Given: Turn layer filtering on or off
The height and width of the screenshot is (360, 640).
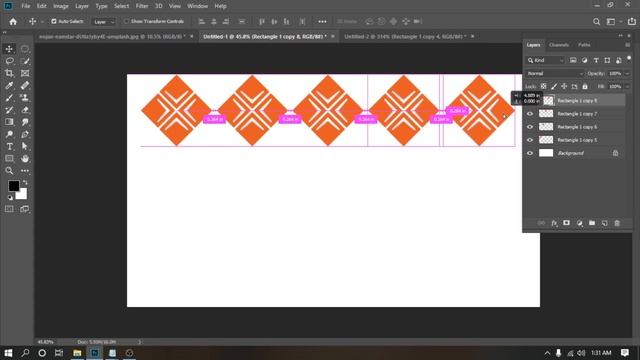Looking at the screenshot, I should (629, 59).
